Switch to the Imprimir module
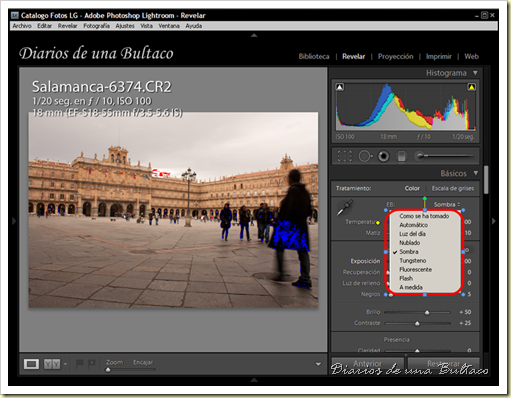 (438, 56)
